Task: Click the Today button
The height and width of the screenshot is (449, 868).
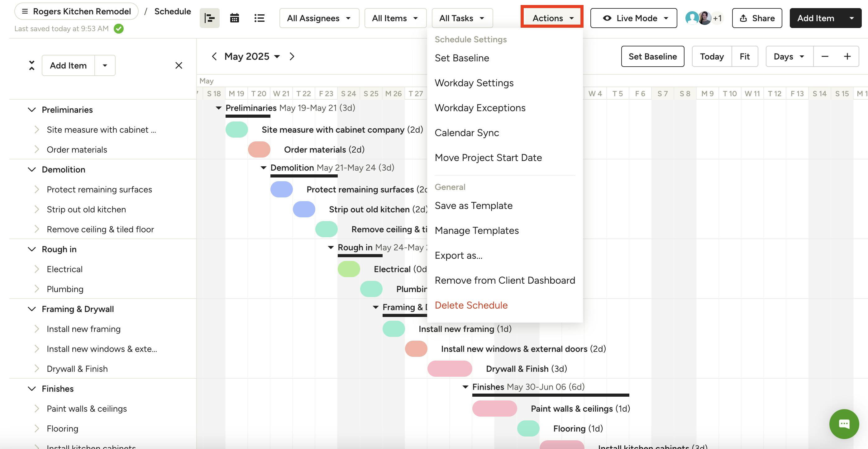Action: [x=711, y=56]
